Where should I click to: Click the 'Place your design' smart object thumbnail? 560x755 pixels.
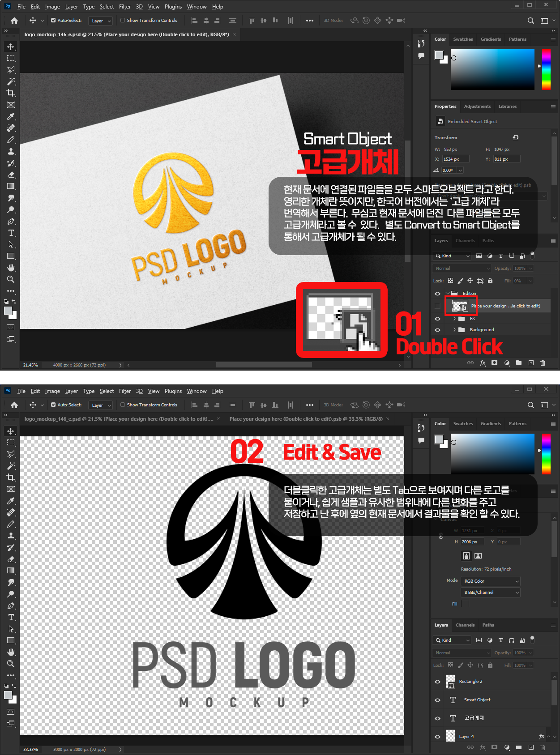point(460,306)
